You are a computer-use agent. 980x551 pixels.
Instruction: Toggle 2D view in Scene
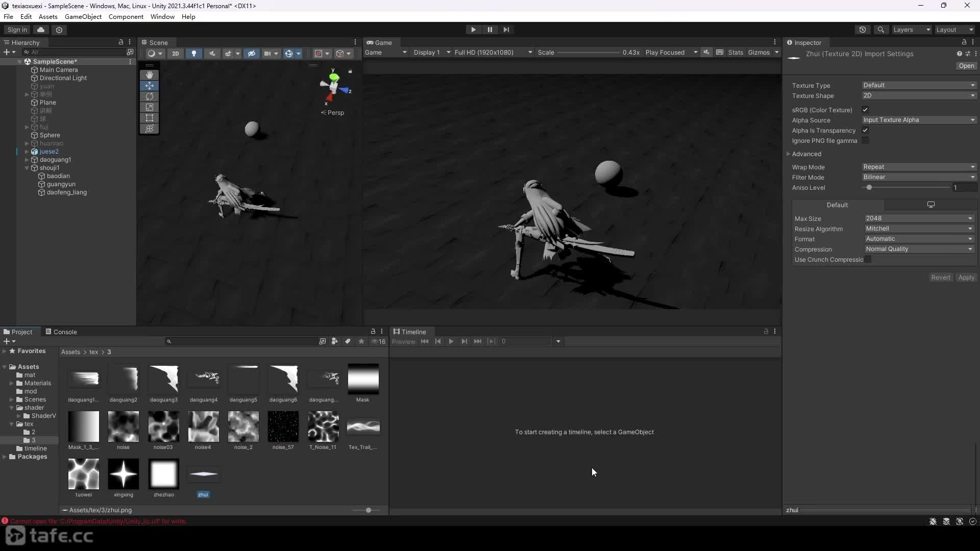[x=175, y=53]
